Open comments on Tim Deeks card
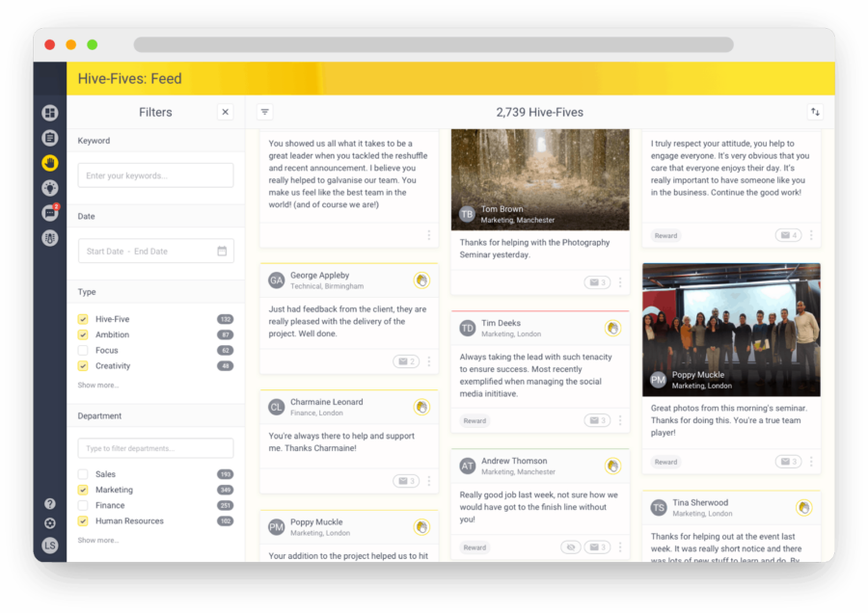The image size is (868, 613). click(597, 420)
